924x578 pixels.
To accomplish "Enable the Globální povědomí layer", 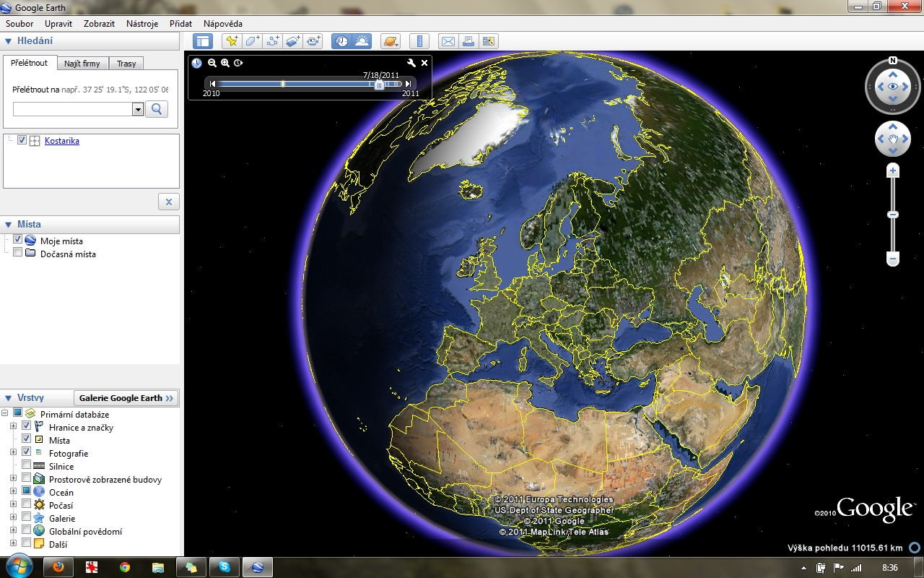I will [27, 530].
